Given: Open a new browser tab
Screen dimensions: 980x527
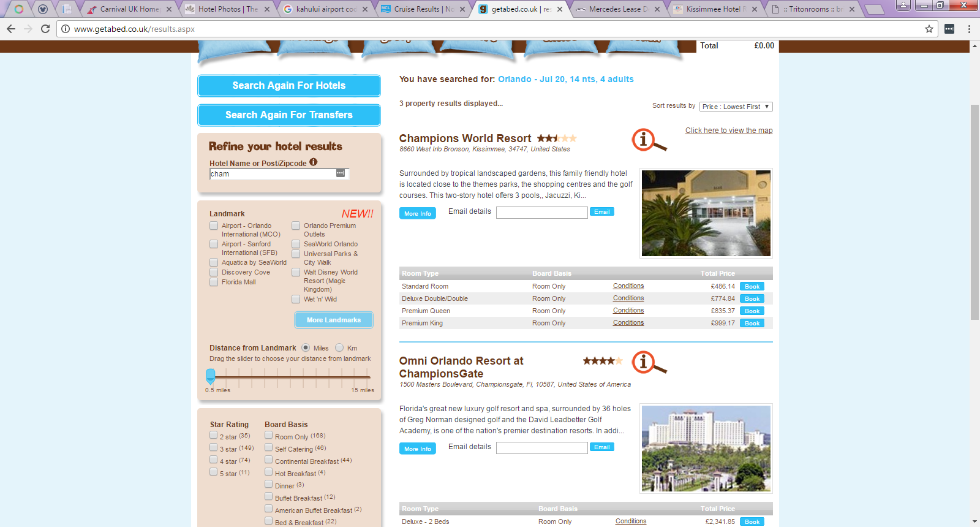Looking at the screenshot, I should coord(874,9).
